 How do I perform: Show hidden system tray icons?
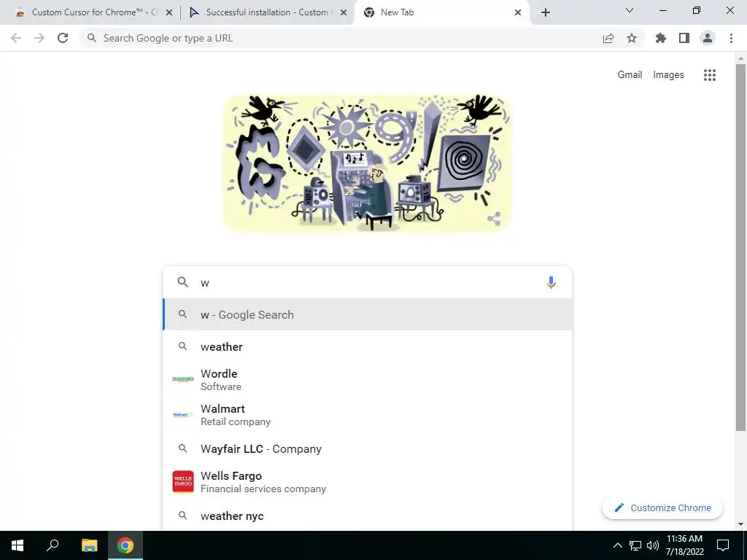(x=617, y=545)
